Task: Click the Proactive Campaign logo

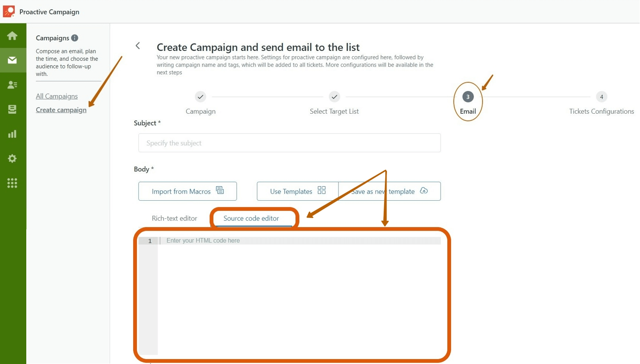Action: (x=9, y=11)
